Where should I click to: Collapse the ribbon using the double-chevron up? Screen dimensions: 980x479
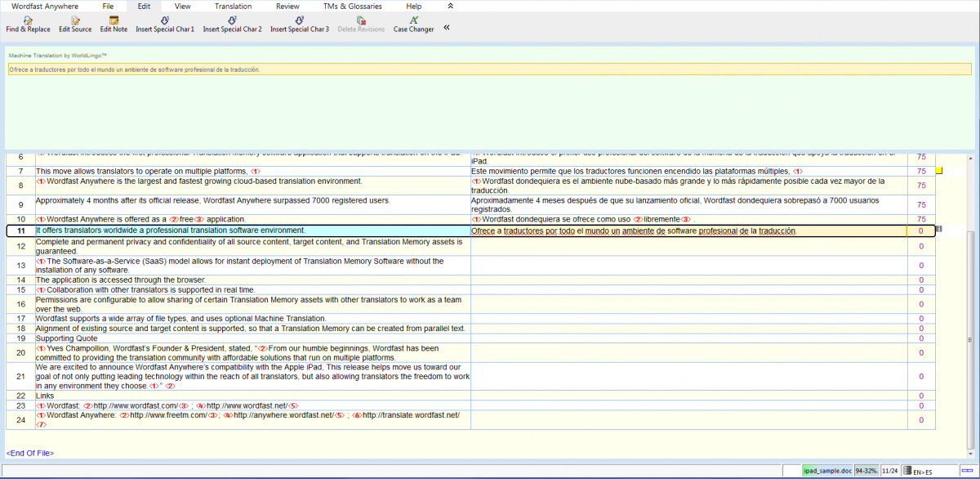(x=450, y=6)
